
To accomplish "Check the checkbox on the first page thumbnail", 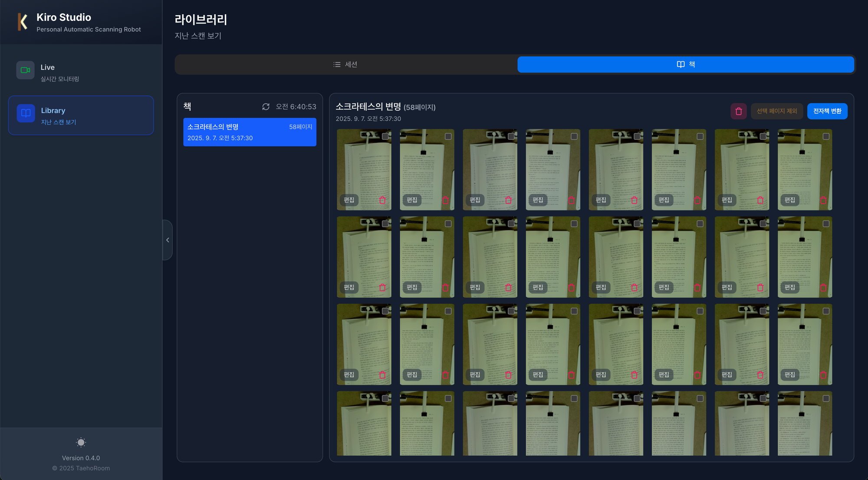I will pyautogui.click(x=385, y=136).
